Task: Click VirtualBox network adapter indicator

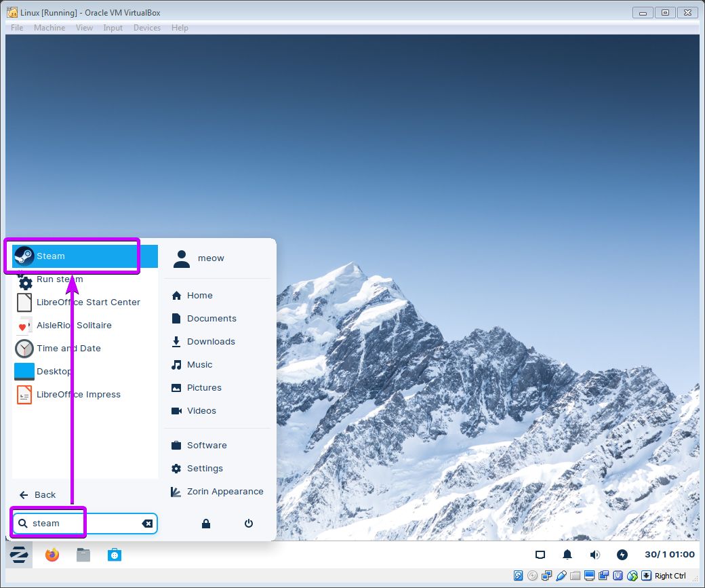Action: pos(547,575)
